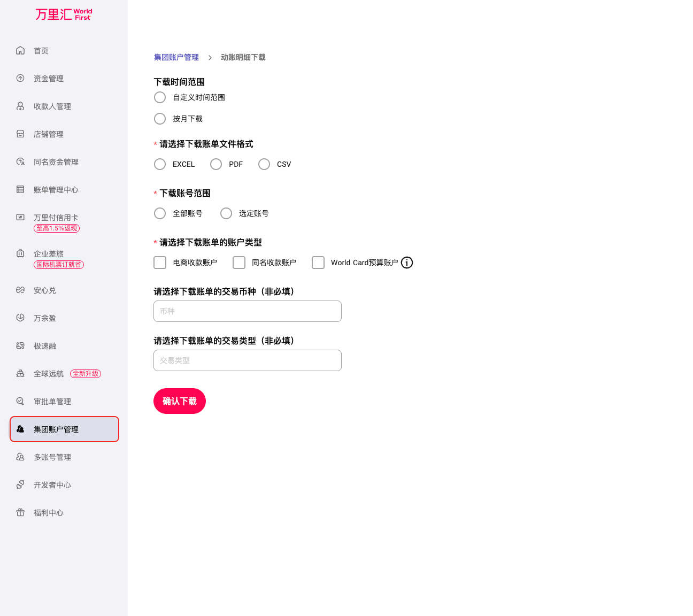This screenshot has height=616, width=693.
Task: Click the 首页 home icon
Action: (20, 50)
